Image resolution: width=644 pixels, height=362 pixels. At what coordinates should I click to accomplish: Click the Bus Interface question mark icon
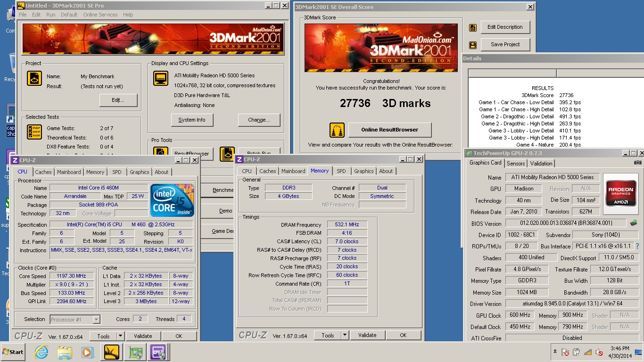637,246
